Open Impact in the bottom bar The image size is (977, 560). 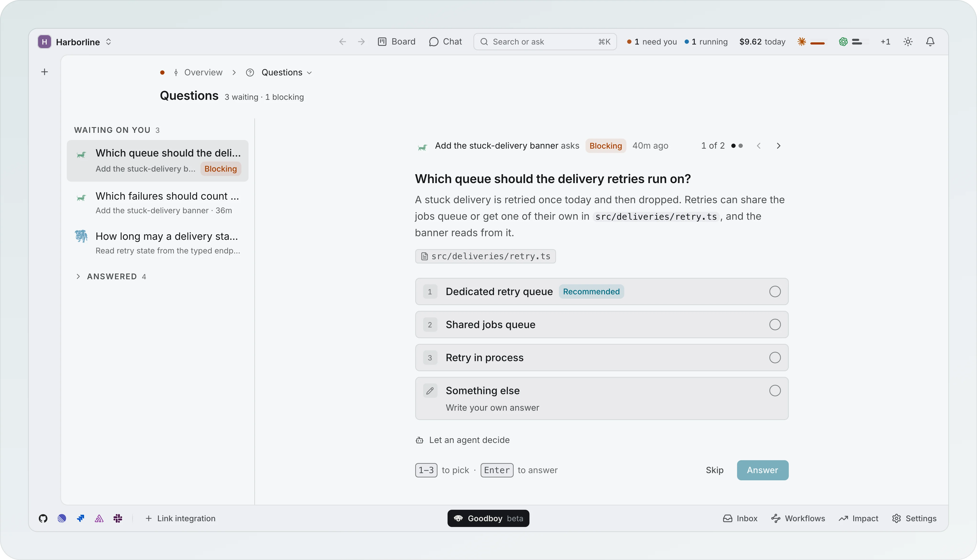858,518
